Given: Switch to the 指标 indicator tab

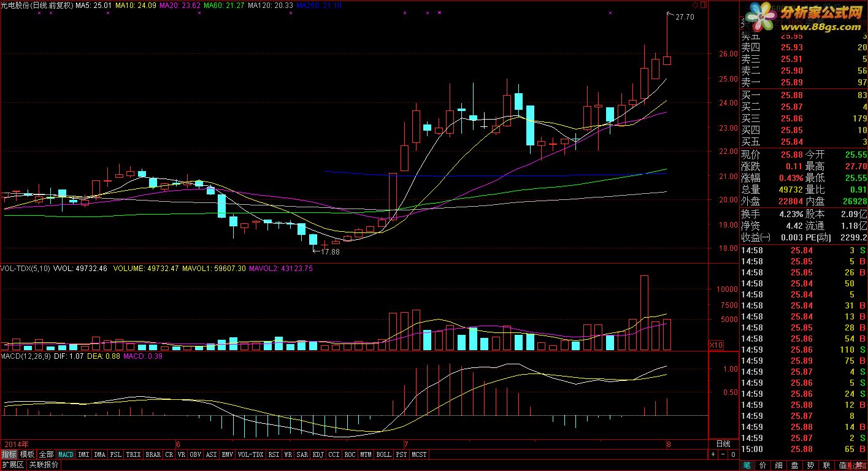Looking at the screenshot, I should (x=9, y=454).
